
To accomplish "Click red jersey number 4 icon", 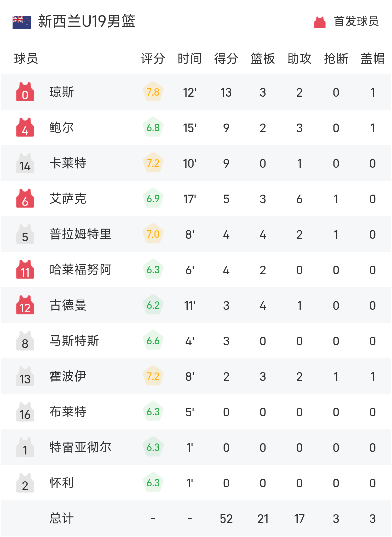I will pyautogui.click(x=25, y=127).
